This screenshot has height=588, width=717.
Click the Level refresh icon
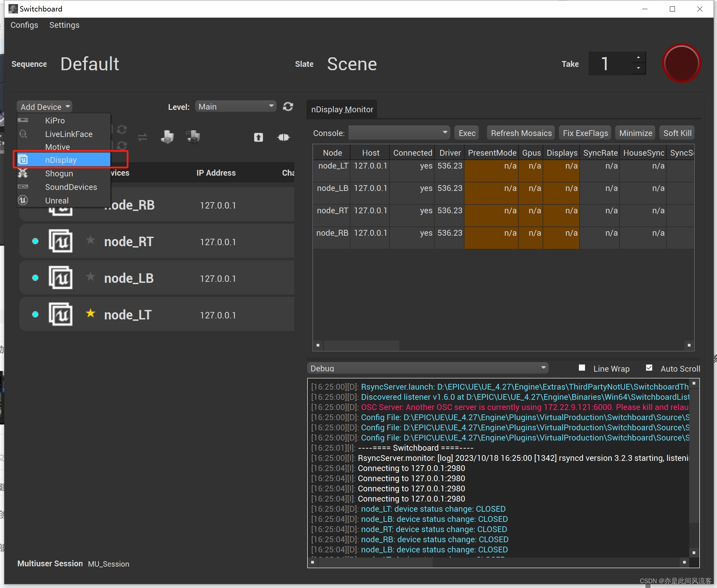coord(288,106)
